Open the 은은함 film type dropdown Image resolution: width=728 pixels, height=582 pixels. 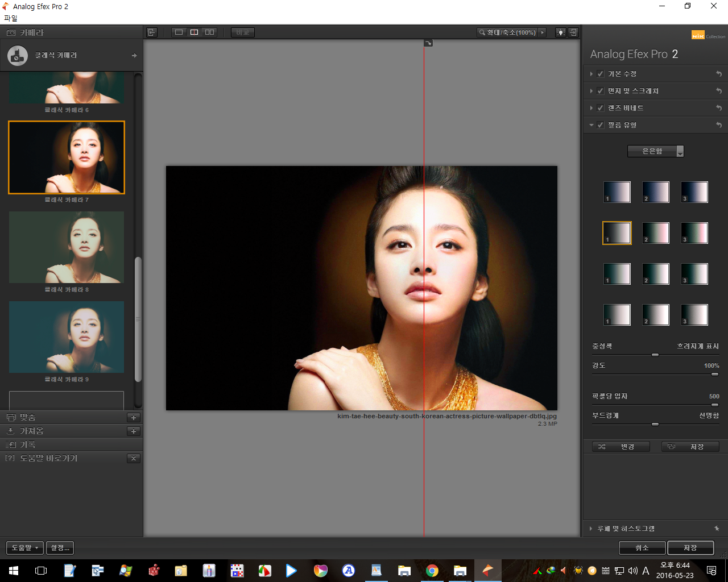655,151
